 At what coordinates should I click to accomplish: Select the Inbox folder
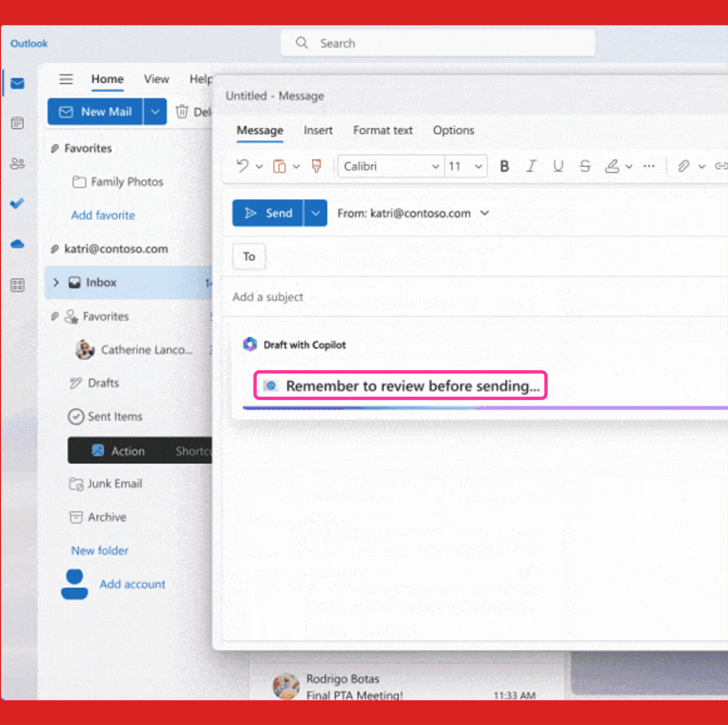click(128, 282)
